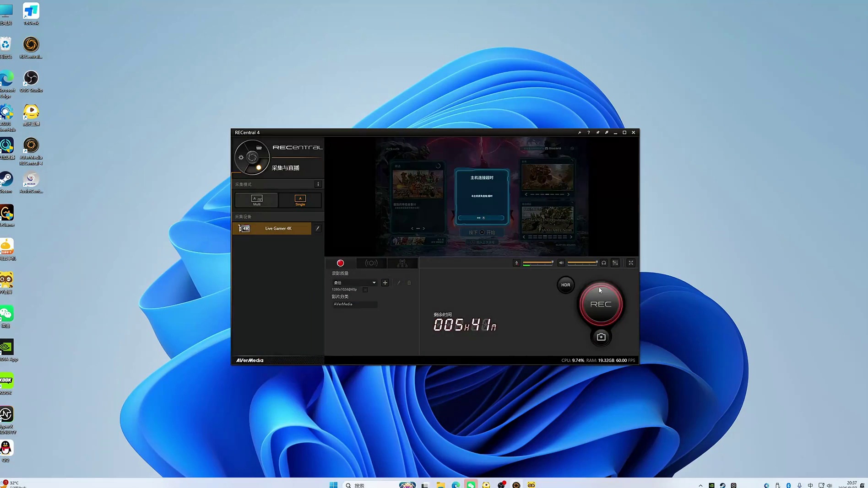Toggle headphone monitoring
This screenshot has height=488, width=868.
pos(604,263)
